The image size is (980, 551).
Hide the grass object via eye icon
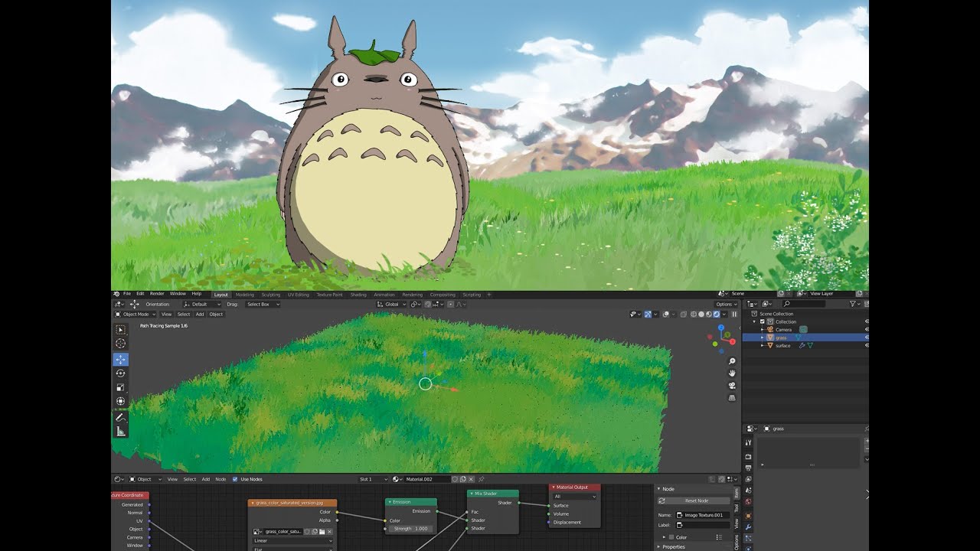867,337
